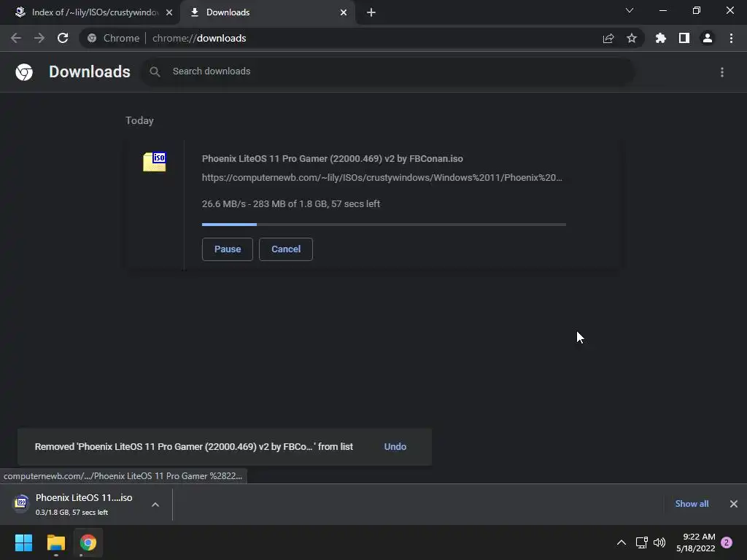Open the Downloads page more actions menu
Viewport: 747px width, 560px height.
pyautogui.click(x=722, y=72)
